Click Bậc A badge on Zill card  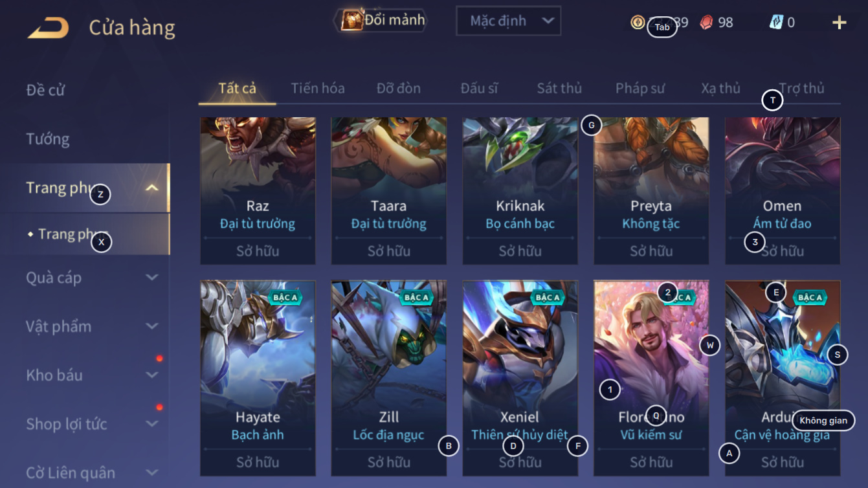[x=417, y=297]
